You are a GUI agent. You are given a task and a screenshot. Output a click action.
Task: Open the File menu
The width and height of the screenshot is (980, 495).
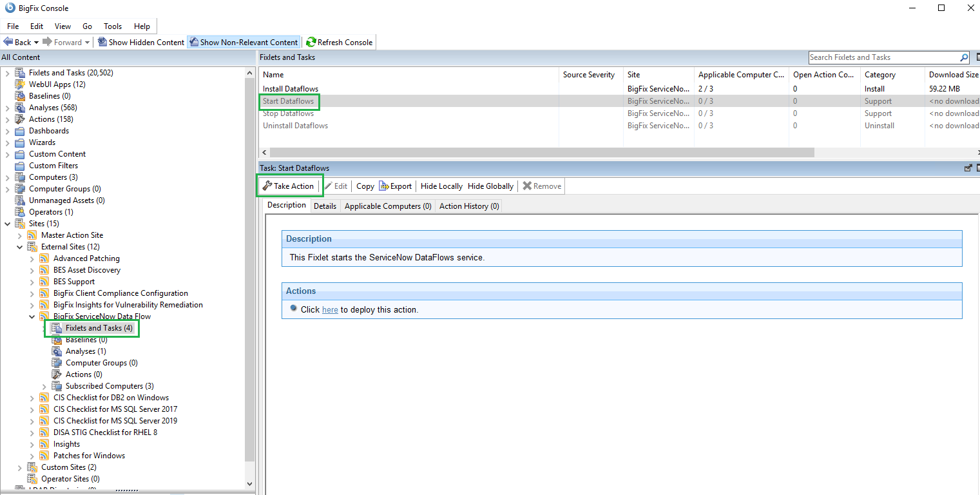(13, 26)
